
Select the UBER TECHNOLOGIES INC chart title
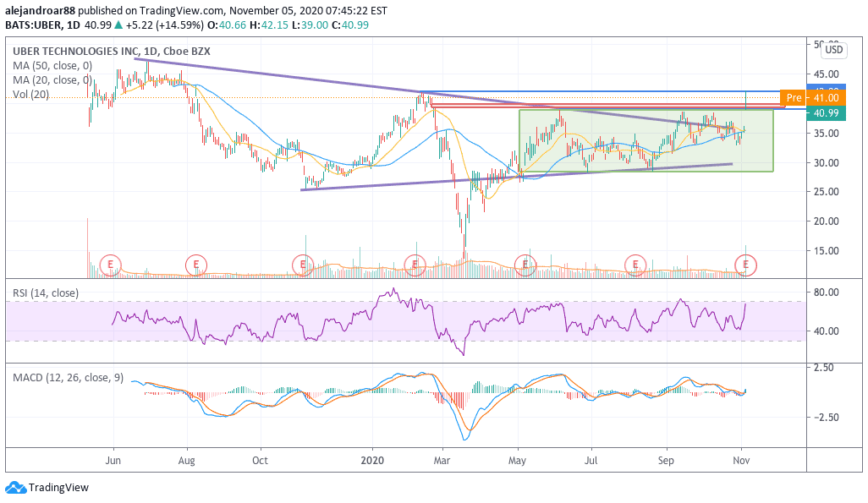coord(112,52)
